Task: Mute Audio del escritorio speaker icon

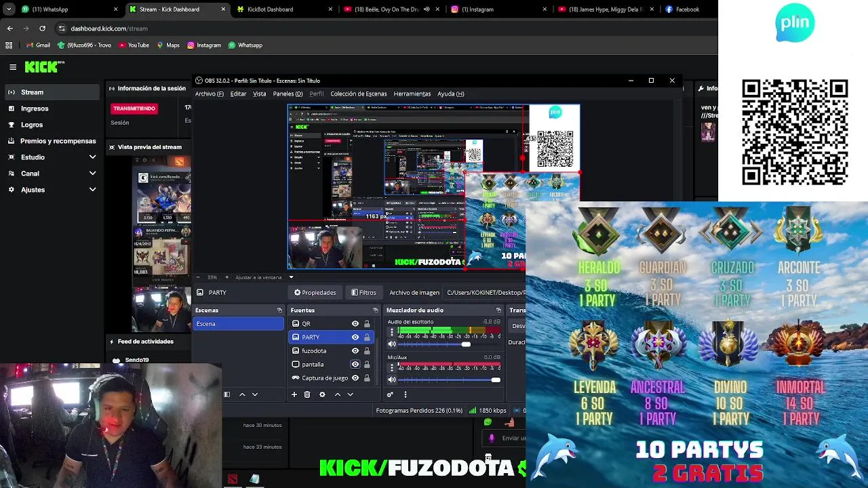Action: click(391, 344)
